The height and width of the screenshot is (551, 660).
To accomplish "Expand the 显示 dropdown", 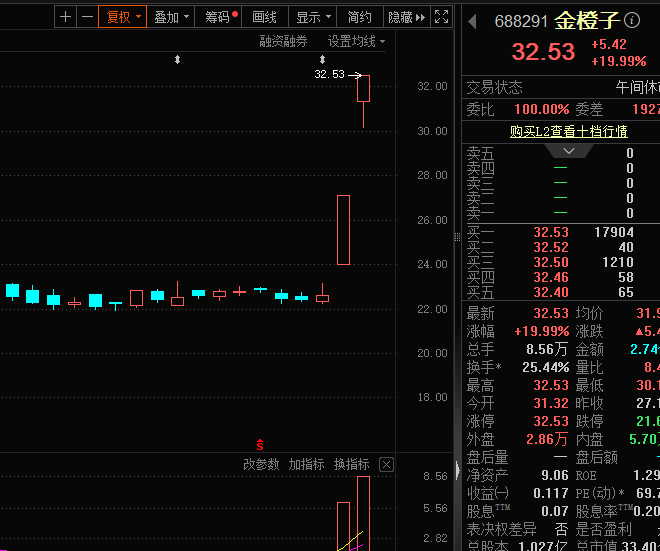I will [x=313, y=17].
